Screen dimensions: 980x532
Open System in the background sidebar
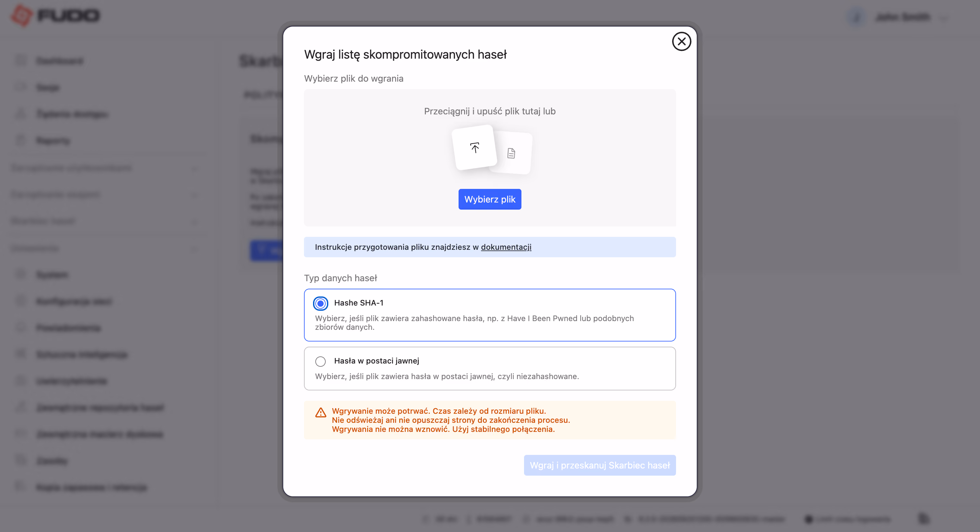click(x=52, y=275)
